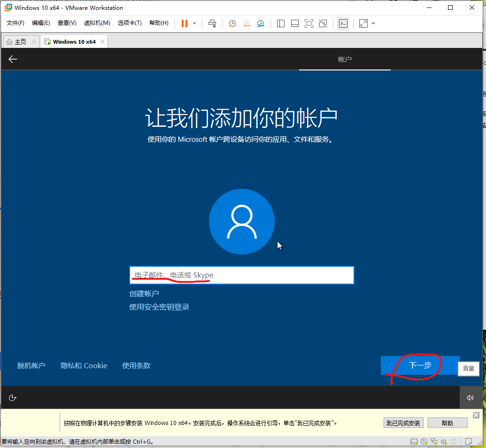This screenshot has height=448, width=486.
Task: Click the VMware Workstation title bar icon
Action: (x=8, y=8)
